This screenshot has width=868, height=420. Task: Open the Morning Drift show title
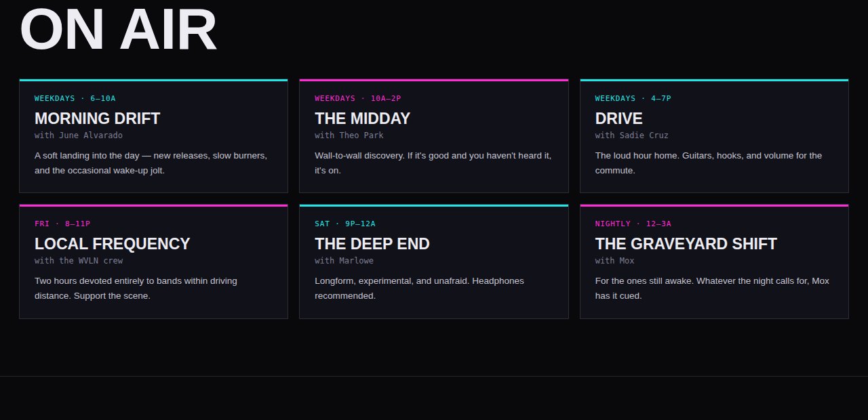pos(97,119)
